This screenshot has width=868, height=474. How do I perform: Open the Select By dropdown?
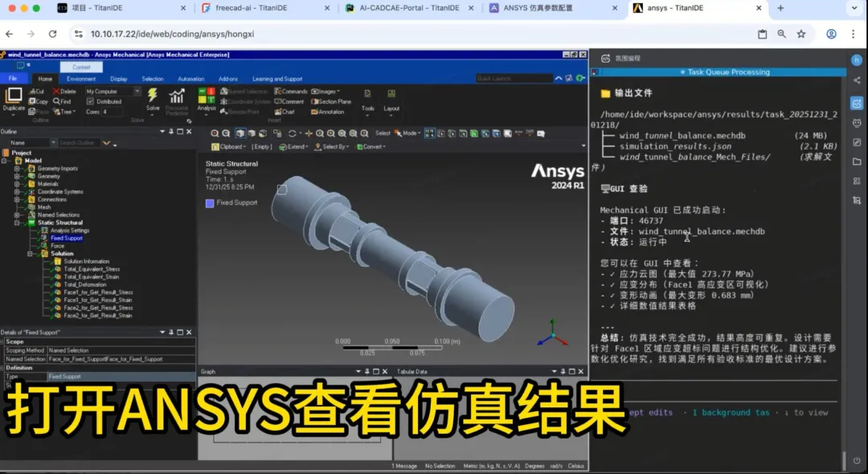coord(332,146)
